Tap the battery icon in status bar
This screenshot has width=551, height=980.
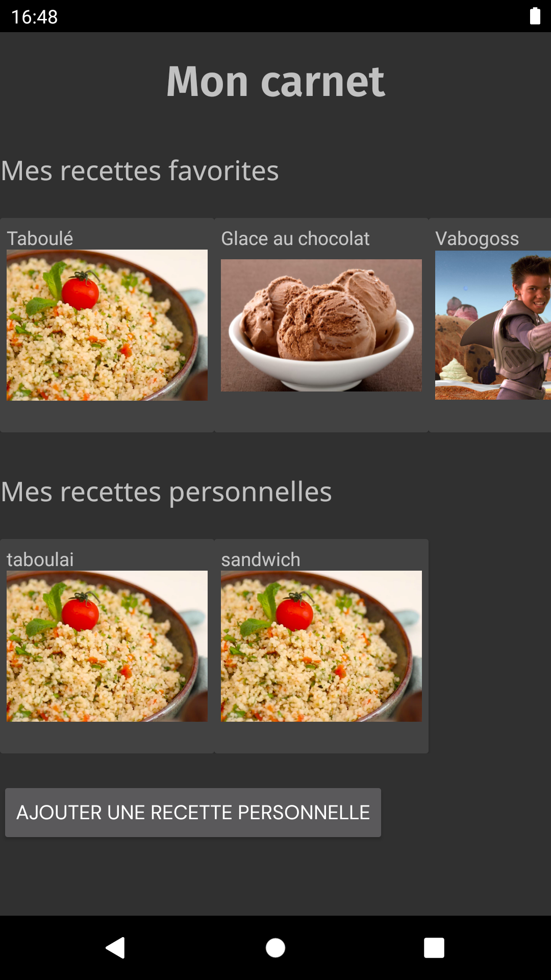(535, 16)
